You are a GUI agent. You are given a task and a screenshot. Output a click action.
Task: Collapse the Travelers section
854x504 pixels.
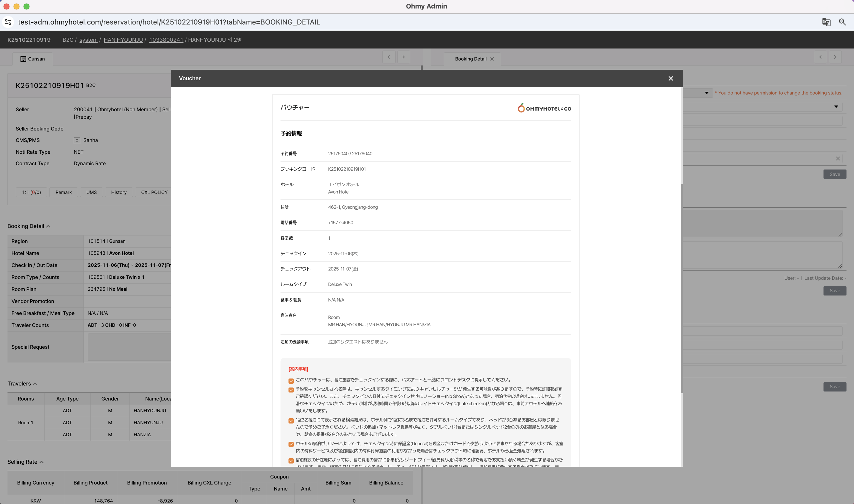point(35,384)
